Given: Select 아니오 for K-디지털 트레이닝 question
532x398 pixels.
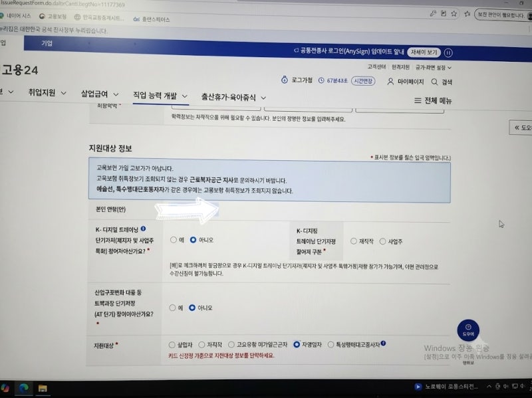Looking at the screenshot, I should [193, 240].
